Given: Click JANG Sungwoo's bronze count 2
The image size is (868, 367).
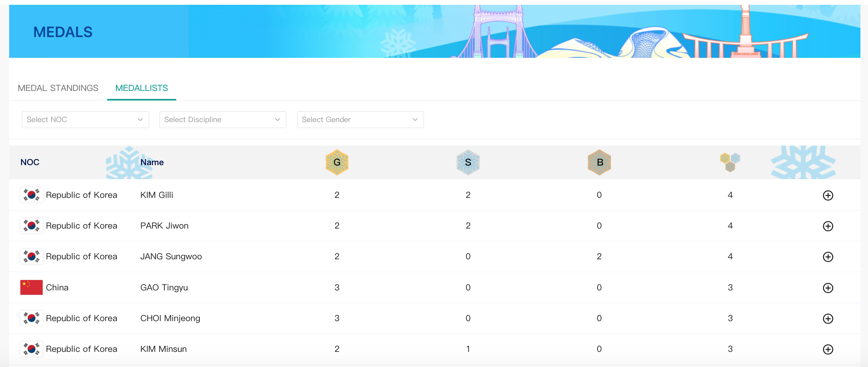Looking at the screenshot, I should (599, 257).
